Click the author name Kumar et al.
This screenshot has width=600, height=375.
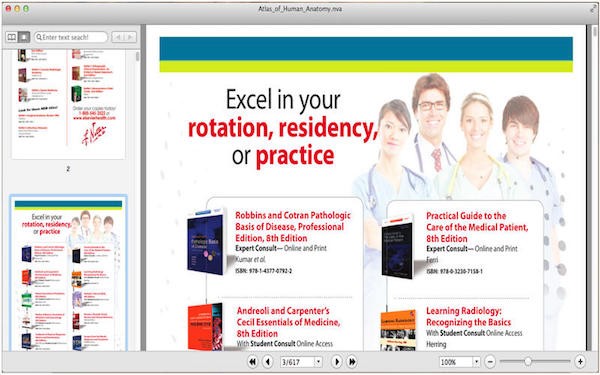pyautogui.click(x=250, y=259)
